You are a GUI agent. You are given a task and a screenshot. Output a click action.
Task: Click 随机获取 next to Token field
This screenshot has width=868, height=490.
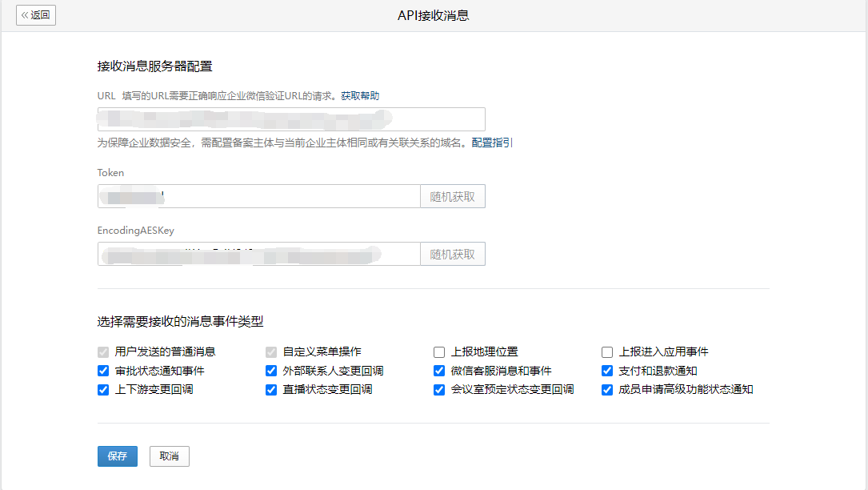tap(452, 197)
